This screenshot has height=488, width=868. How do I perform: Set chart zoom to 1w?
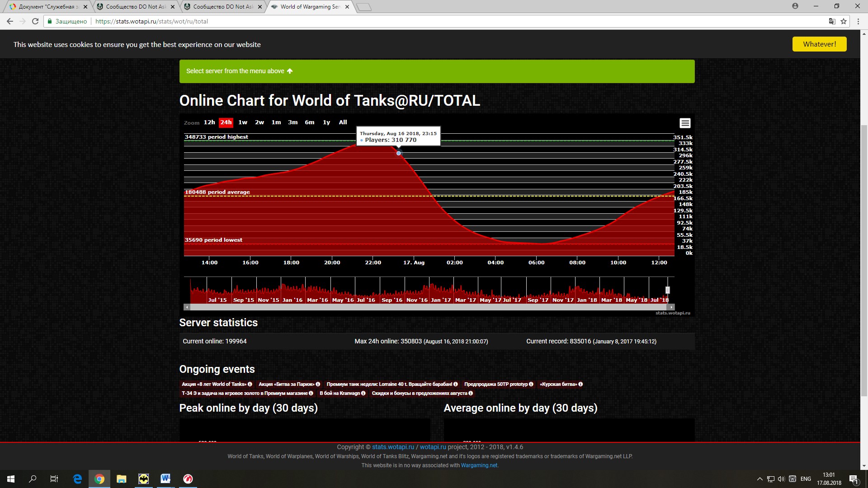(243, 122)
